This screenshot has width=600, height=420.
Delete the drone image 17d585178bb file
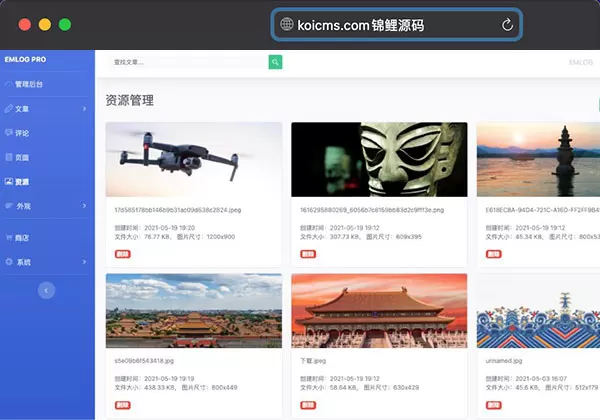[x=122, y=254]
